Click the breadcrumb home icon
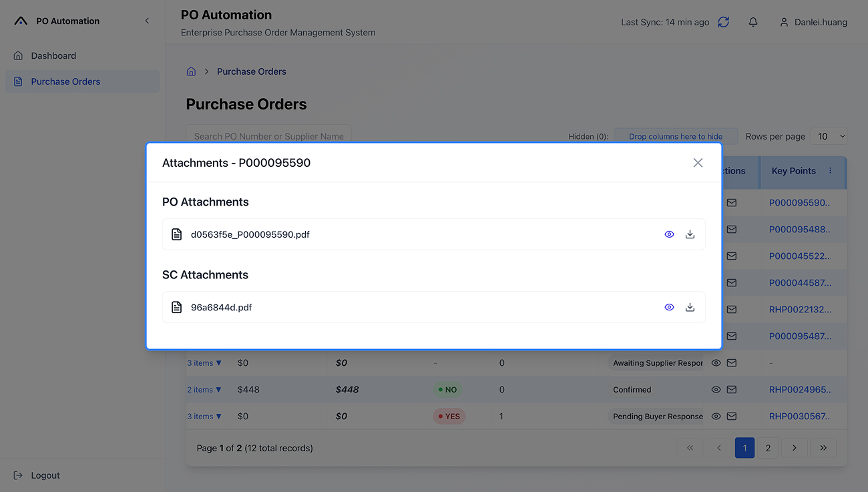Viewport: 868px width, 492px height. (191, 71)
